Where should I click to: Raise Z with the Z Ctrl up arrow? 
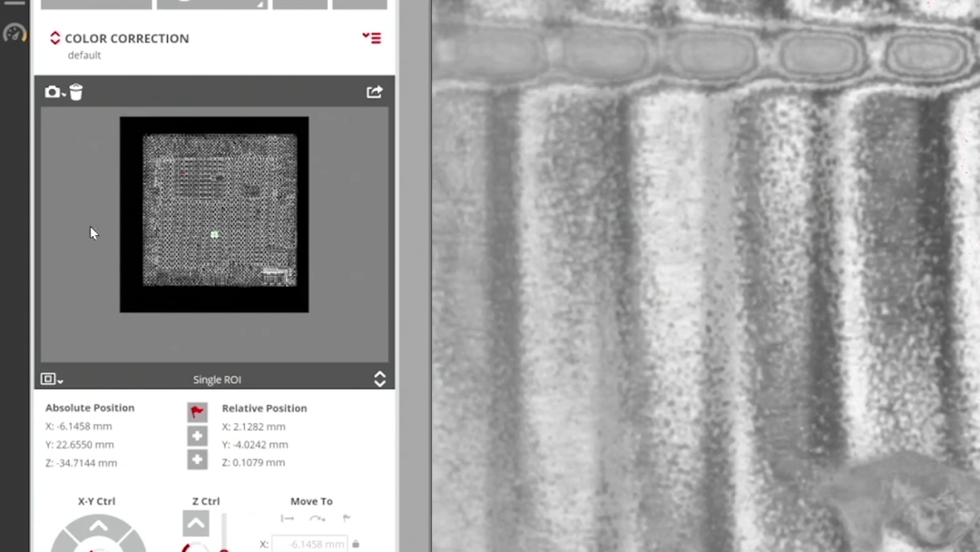point(196,523)
